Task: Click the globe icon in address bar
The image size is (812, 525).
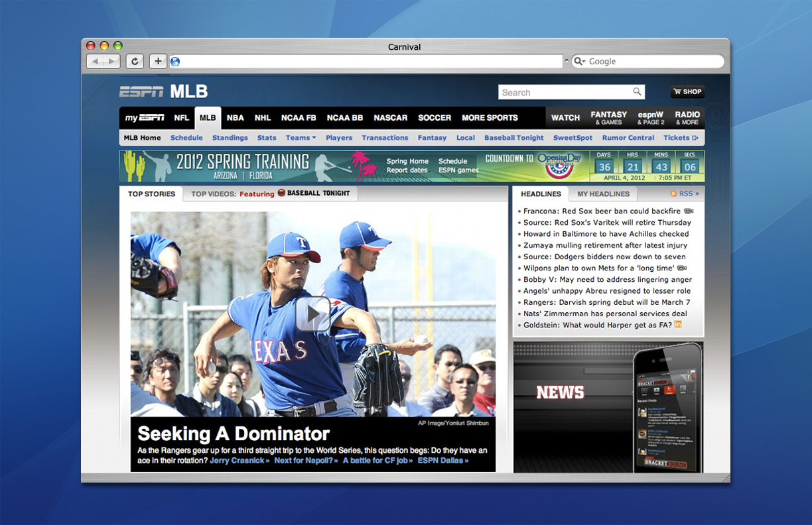Action: pyautogui.click(x=175, y=62)
